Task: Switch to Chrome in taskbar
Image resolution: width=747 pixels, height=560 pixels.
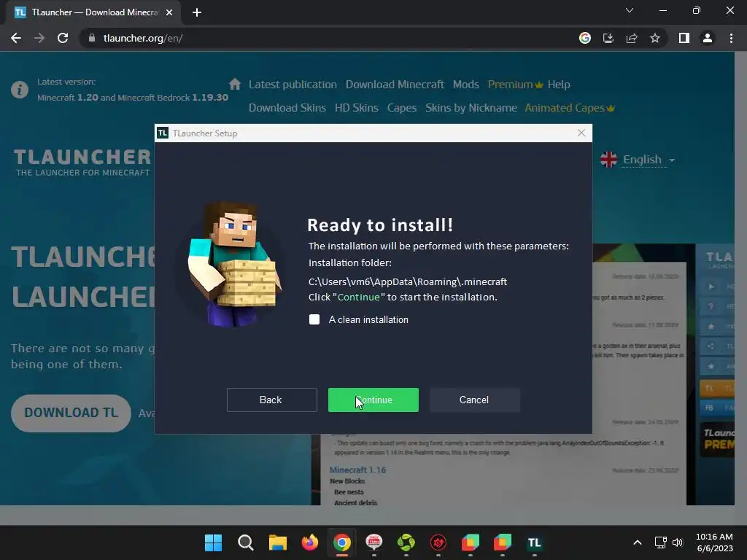Action: (x=342, y=542)
